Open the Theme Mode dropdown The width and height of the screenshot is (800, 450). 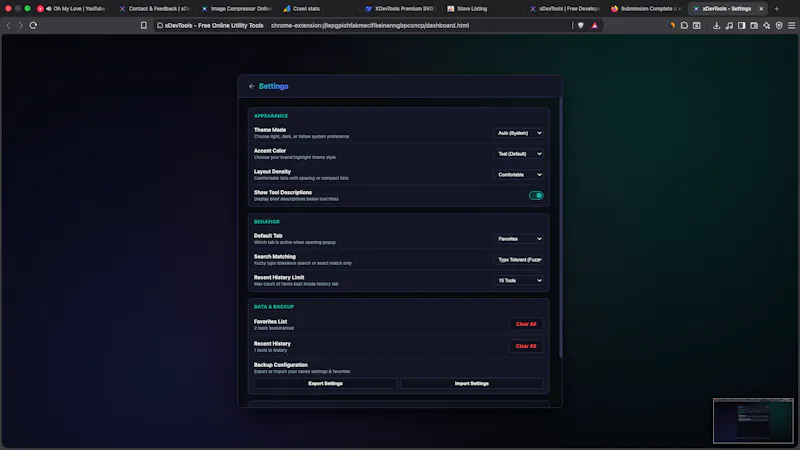click(518, 133)
